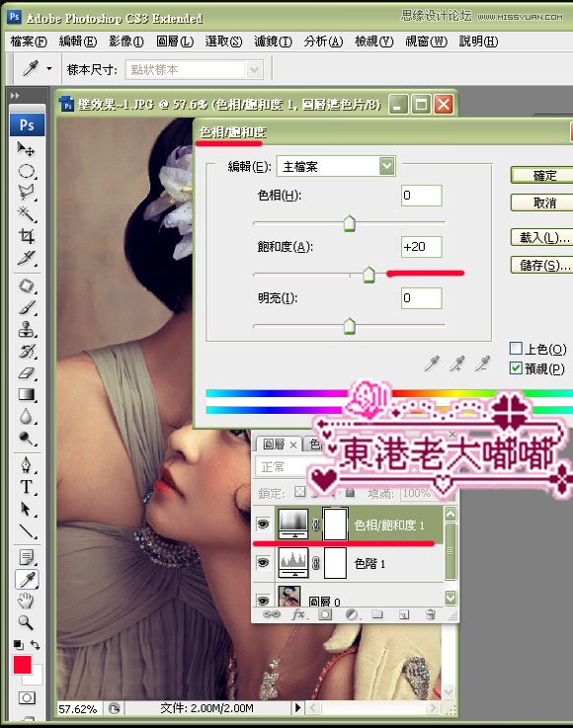Select the Eyedropper tool in toolbox
The width and height of the screenshot is (573, 728).
pyautogui.click(x=27, y=579)
